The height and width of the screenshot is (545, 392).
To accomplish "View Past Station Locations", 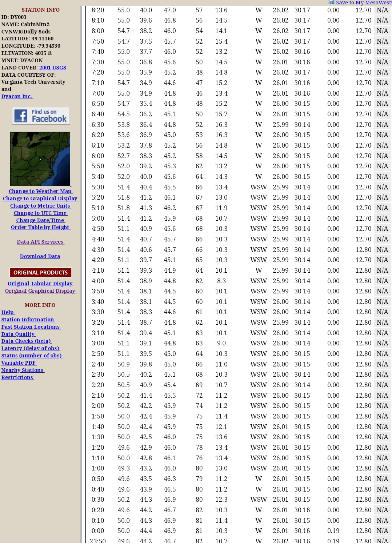I will 31,327.
